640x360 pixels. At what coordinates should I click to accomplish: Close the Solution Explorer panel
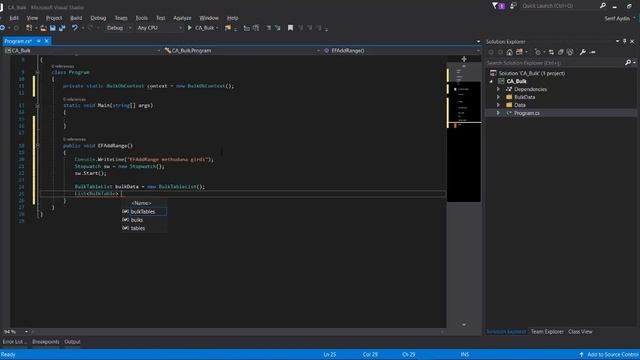tap(632, 41)
